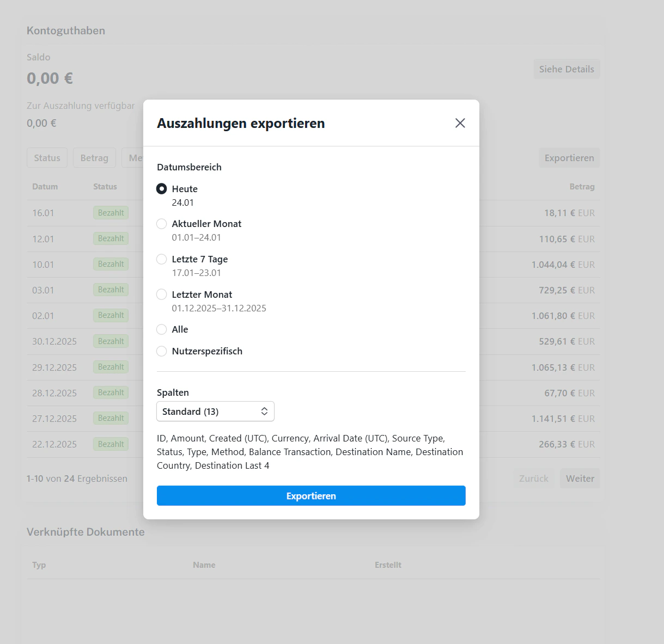
Task: Select the Nutzerspezifisch date range
Action: (161, 351)
